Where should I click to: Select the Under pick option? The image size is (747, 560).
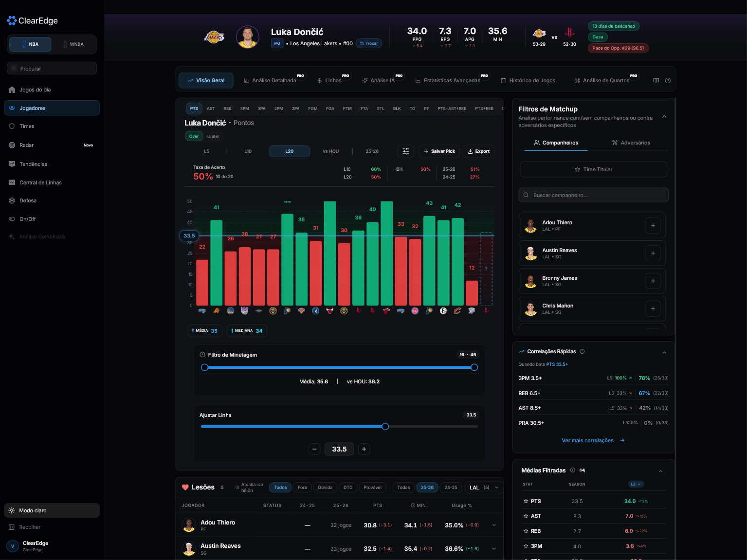(213, 136)
